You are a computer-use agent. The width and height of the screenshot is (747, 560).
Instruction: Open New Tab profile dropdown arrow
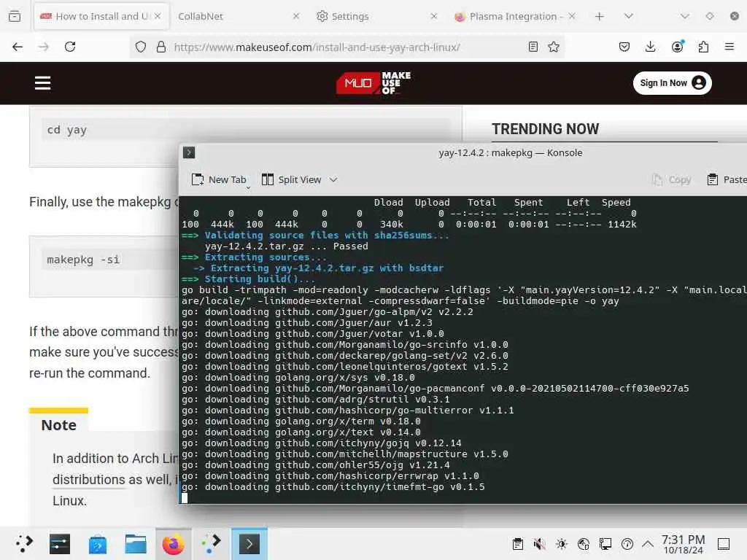(x=248, y=188)
